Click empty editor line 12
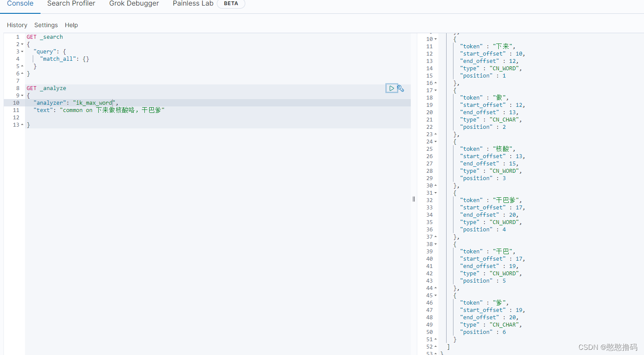This screenshot has height=355, width=644. tap(218, 118)
